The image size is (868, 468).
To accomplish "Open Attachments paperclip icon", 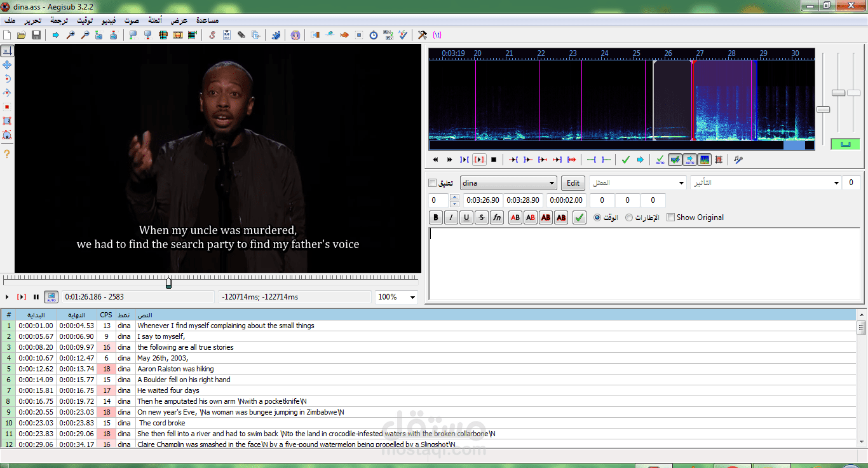I will click(241, 35).
